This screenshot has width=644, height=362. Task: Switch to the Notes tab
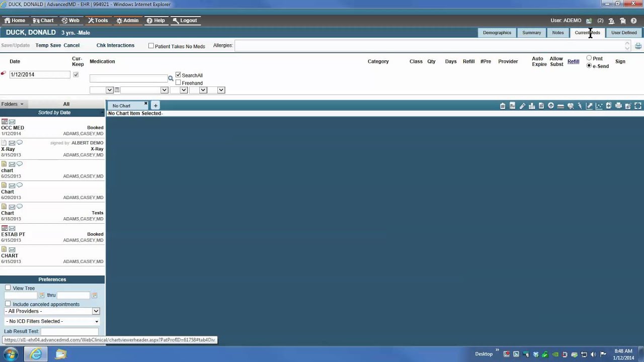[558, 33]
